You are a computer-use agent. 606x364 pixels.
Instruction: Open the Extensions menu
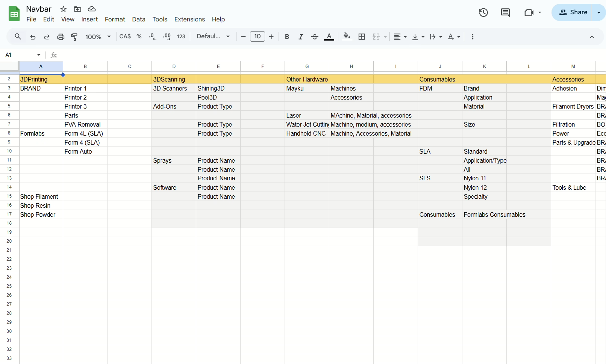189,19
